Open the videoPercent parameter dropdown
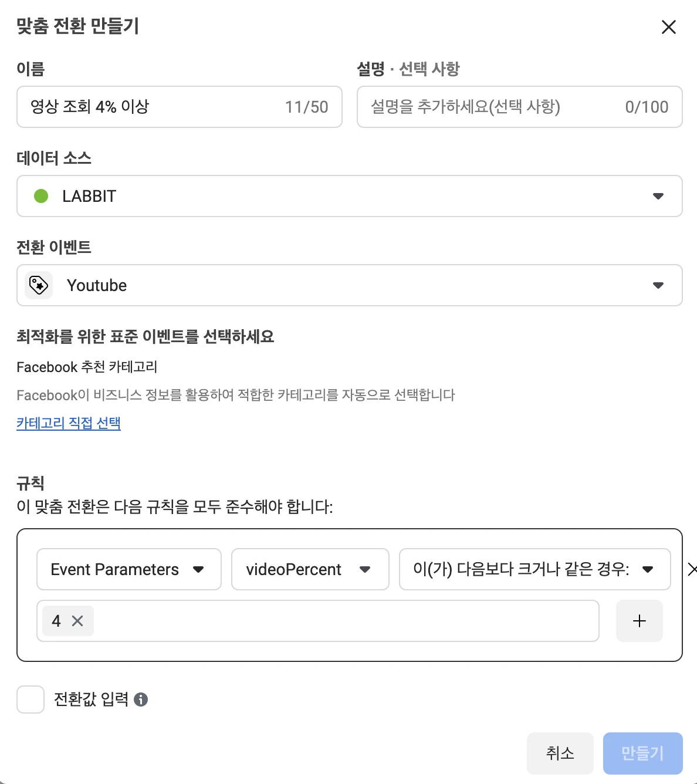 click(x=310, y=569)
